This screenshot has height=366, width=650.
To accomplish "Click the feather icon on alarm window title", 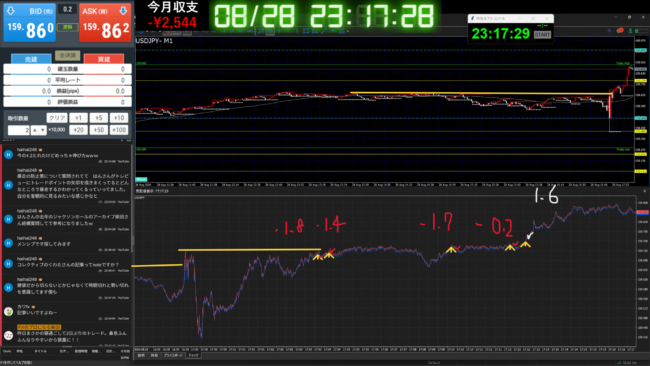I will click(472, 19).
